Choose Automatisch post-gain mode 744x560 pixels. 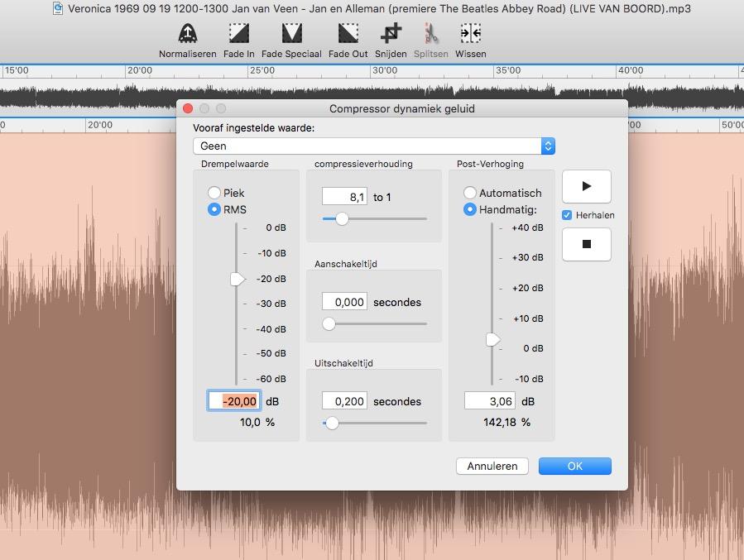(470, 193)
